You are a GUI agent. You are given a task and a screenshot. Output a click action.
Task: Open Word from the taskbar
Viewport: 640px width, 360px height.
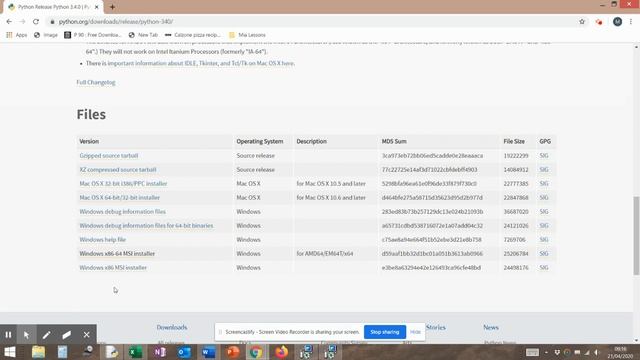point(209,352)
